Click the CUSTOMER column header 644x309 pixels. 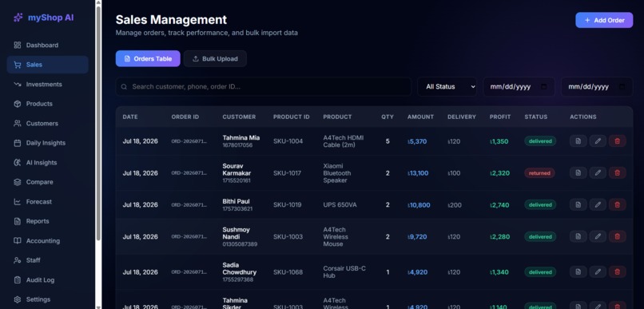coord(239,117)
